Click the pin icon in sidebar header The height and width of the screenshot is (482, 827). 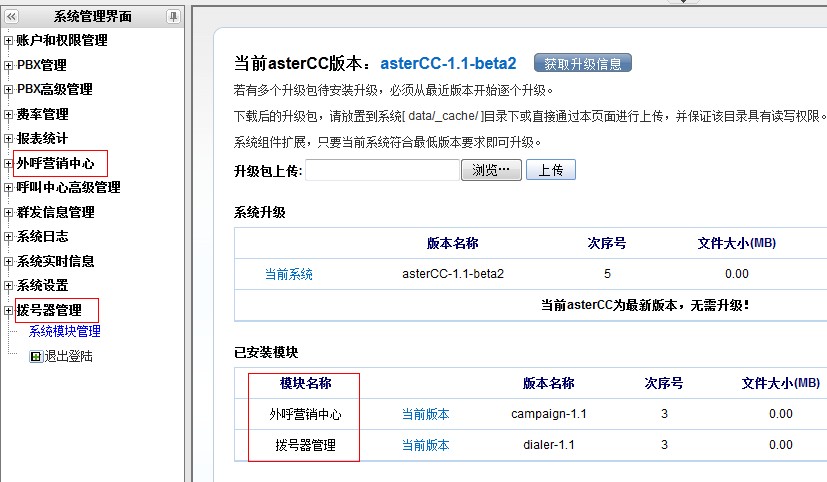[173, 16]
